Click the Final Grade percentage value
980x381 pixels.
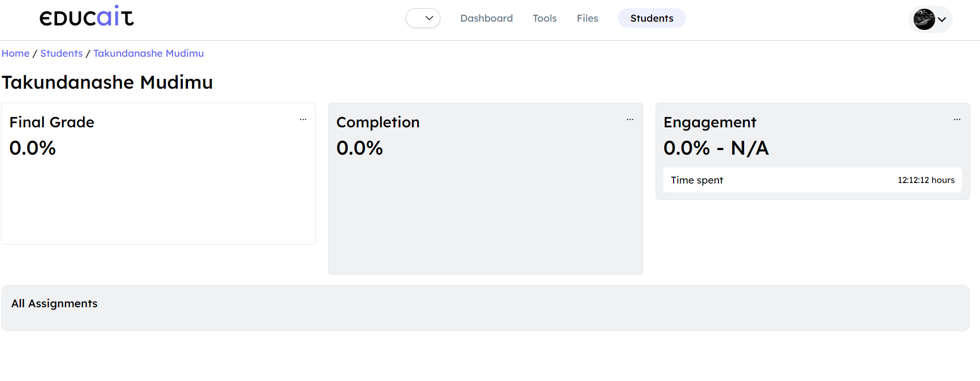pyautogui.click(x=32, y=148)
